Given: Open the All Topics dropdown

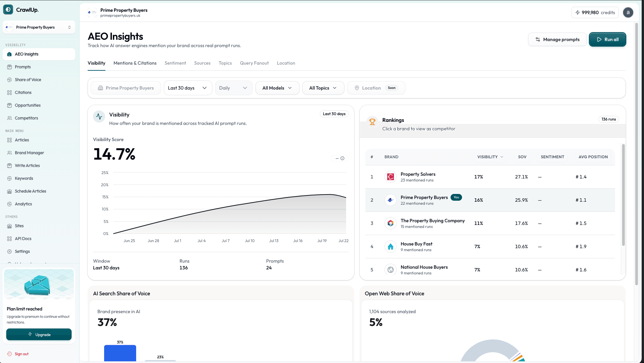Looking at the screenshot, I should click(x=323, y=88).
